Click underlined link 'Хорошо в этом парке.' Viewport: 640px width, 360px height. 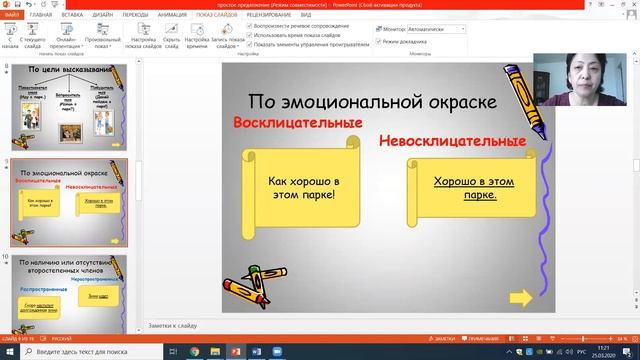point(474,188)
